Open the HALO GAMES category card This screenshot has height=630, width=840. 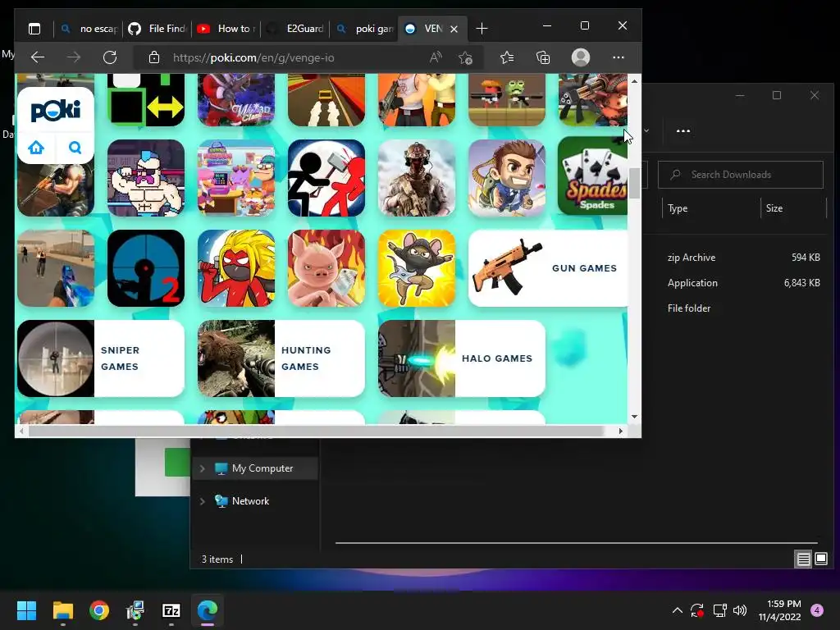point(462,358)
